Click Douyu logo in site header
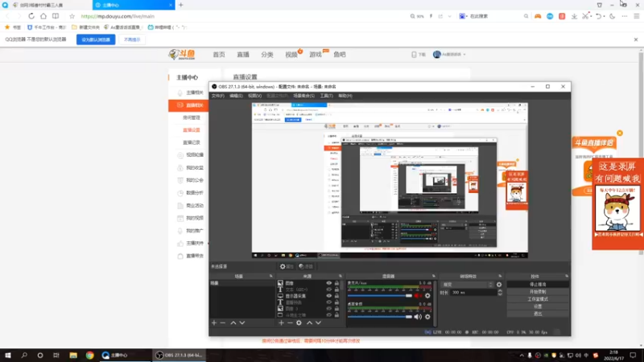This screenshot has height=362, width=644. tap(182, 54)
